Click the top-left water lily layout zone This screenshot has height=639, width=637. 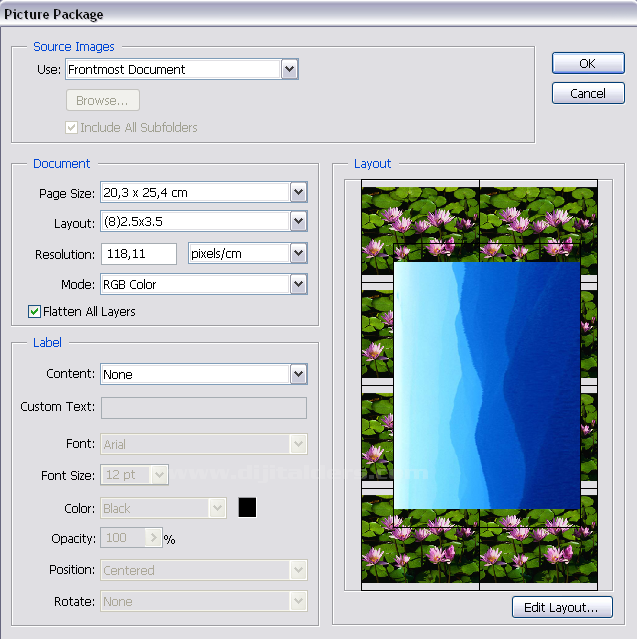tap(420, 230)
